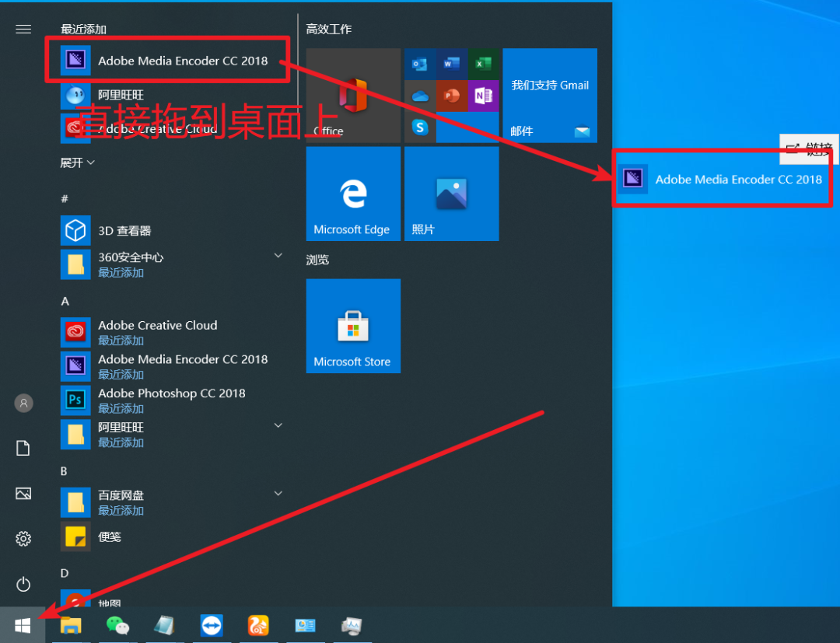The image size is (840, 643).
Task: Open File Explorer from the taskbar
Action: click(70, 625)
